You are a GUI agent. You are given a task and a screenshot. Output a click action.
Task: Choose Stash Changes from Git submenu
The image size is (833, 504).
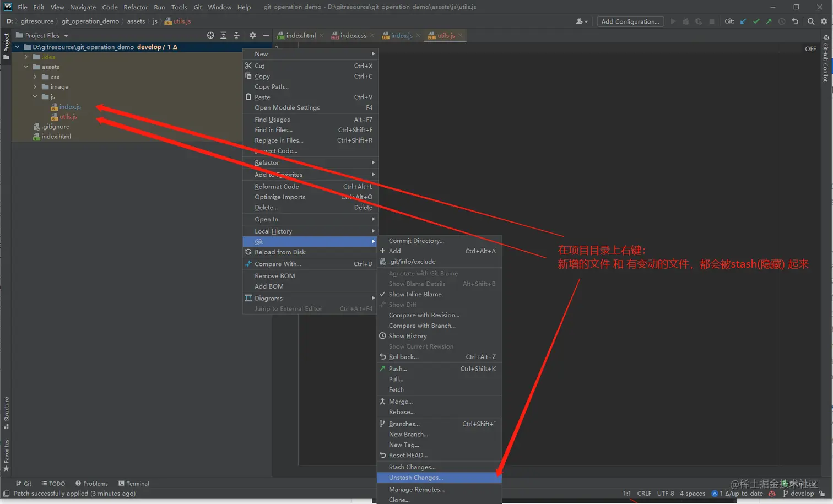[x=412, y=467]
